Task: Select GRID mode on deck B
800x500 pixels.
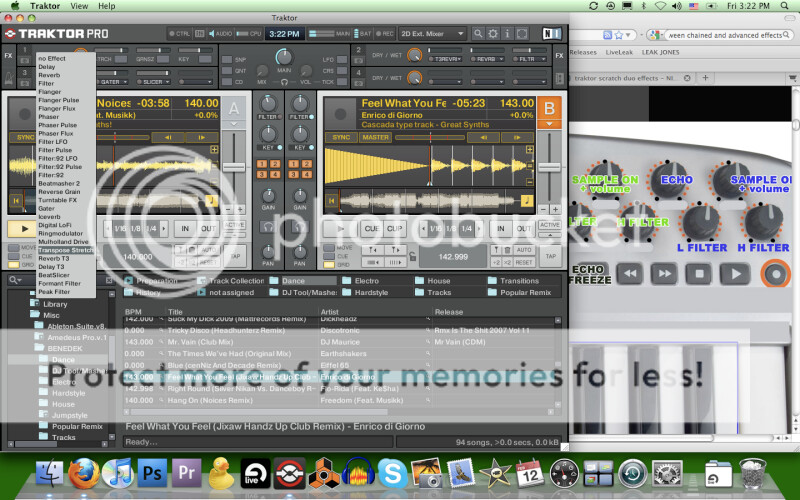Action: coord(329,264)
